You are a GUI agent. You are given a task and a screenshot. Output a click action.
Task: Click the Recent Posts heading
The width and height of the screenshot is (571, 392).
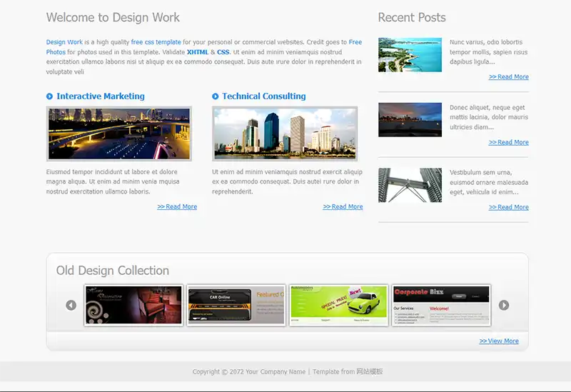pos(412,17)
